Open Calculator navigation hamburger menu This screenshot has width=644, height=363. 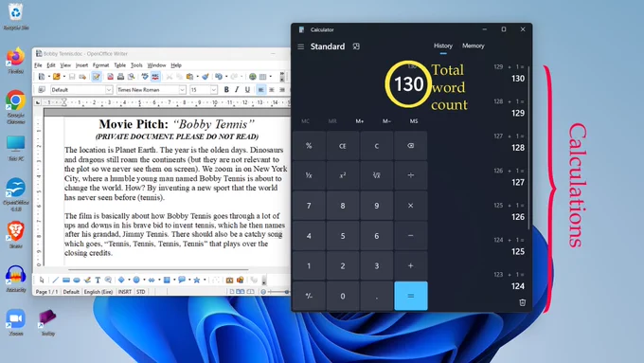(x=300, y=46)
